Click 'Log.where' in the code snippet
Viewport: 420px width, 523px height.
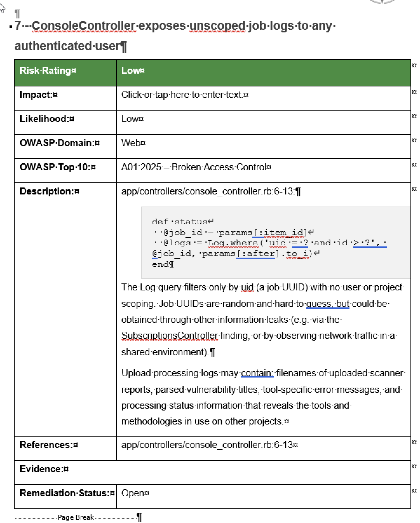click(233, 243)
